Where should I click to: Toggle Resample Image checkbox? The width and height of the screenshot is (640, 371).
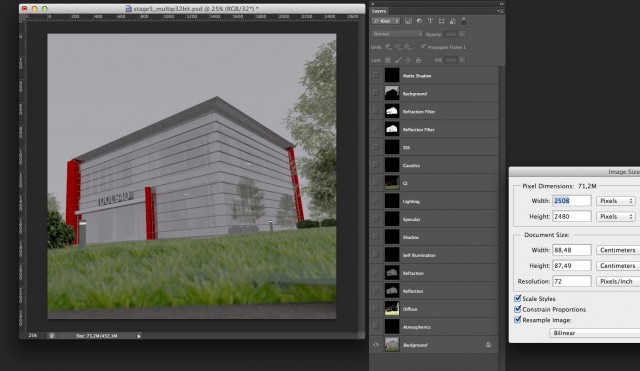[518, 320]
